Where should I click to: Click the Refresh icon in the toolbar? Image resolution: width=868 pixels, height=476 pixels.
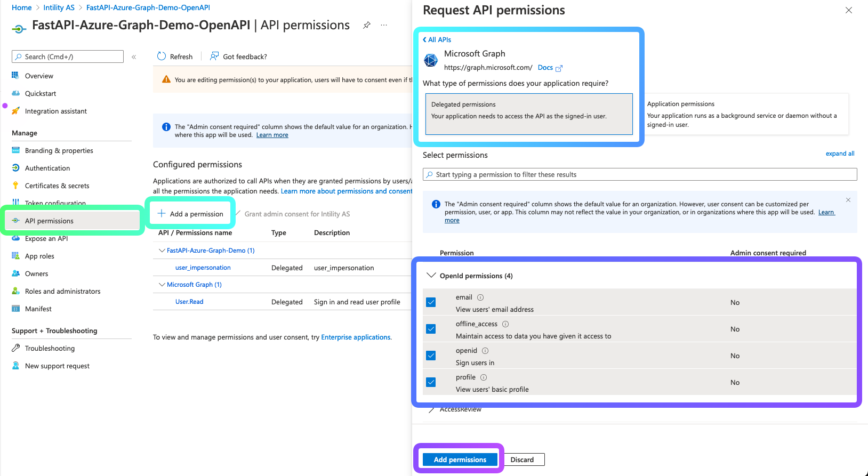(x=162, y=56)
